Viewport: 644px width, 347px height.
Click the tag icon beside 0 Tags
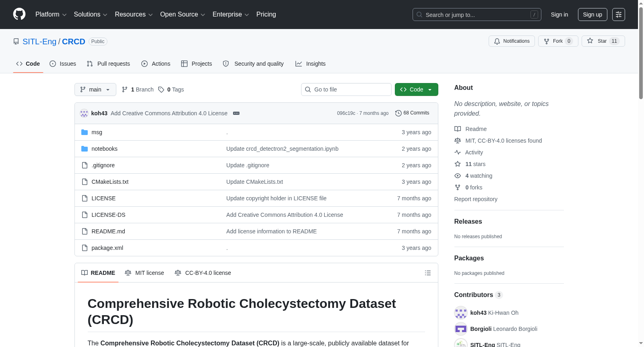click(161, 89)
